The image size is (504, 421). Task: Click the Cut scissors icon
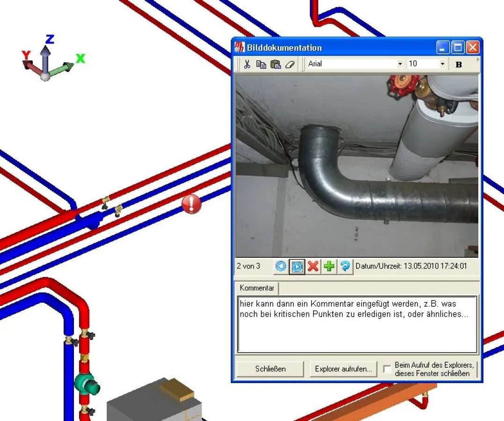247,65
